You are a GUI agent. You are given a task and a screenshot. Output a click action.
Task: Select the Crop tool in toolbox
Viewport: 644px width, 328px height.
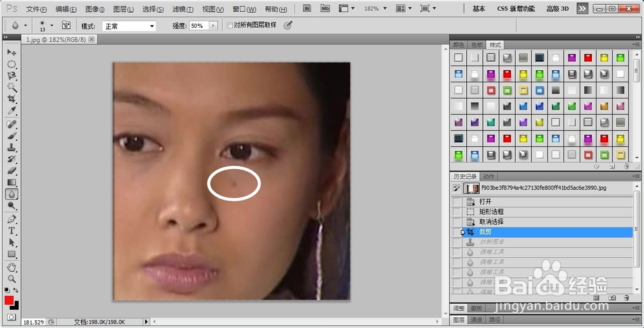pos(12,99)
